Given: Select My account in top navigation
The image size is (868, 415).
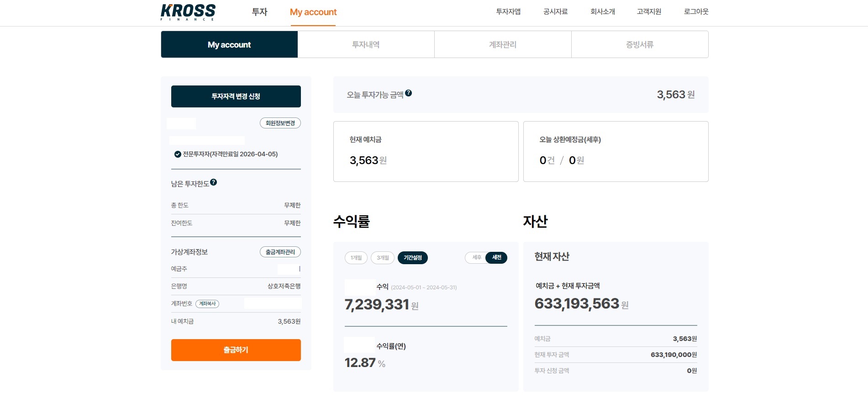Looking at the screenshot, I should point(313,12).
